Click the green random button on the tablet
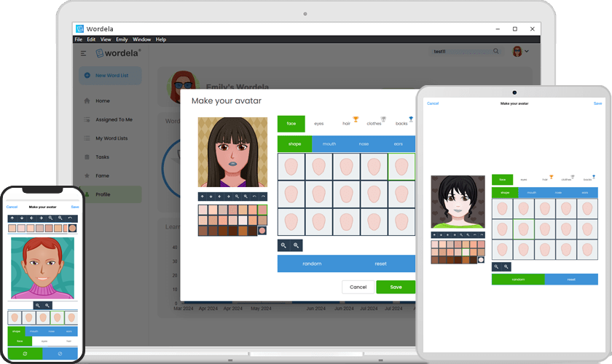The height and width of the screenshot is (364, 612). click(518, 280)
